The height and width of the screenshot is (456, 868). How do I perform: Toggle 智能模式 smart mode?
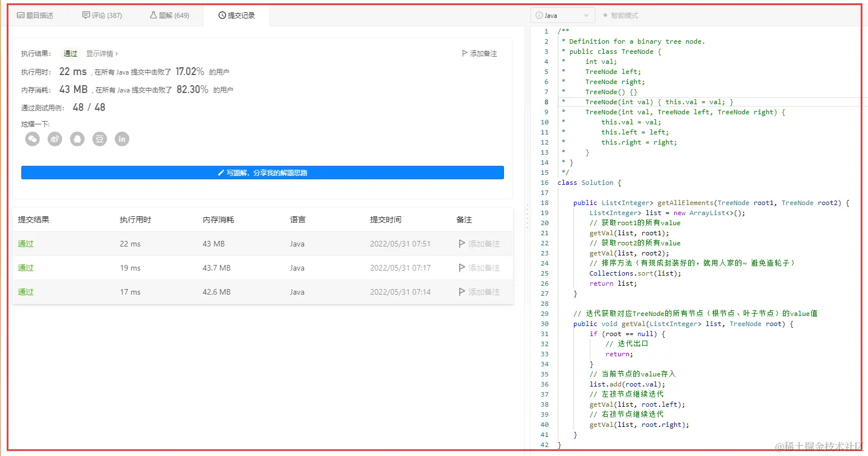(620, 16)
